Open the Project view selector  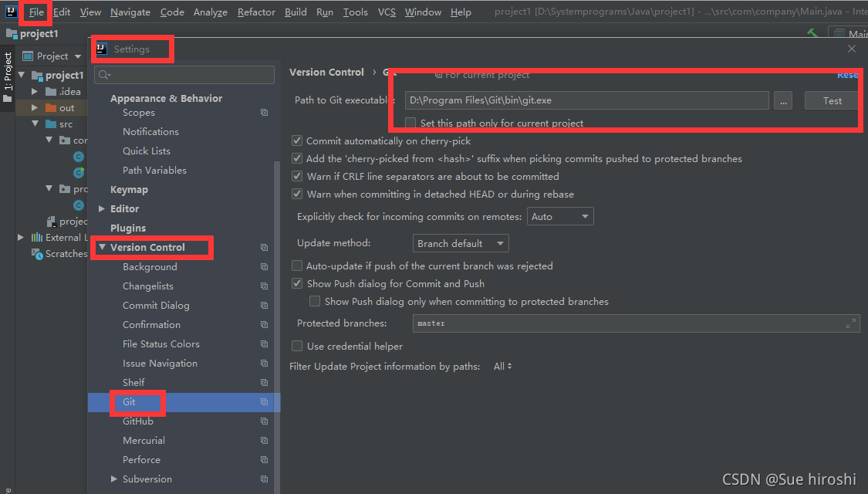point(52,56)
